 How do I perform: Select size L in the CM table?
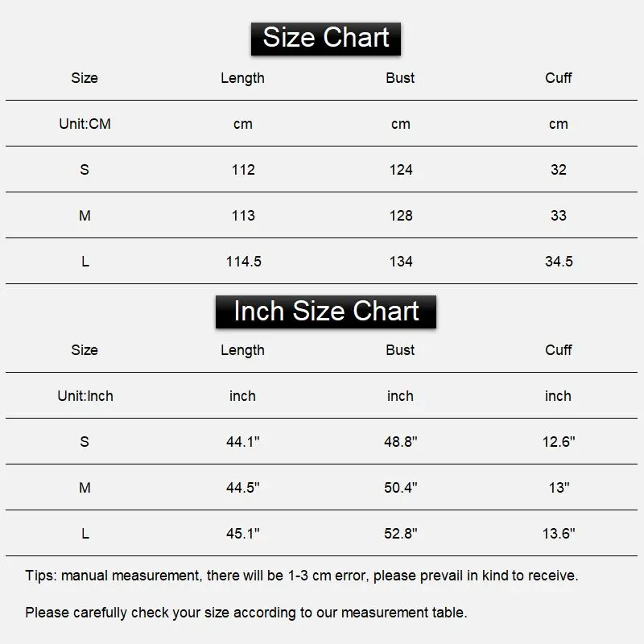click(x=85, y=262)
